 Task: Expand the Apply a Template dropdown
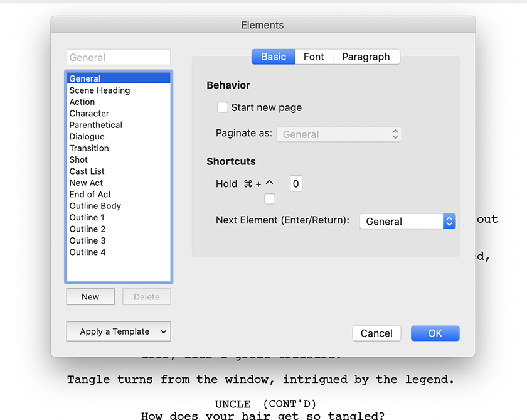click(119, 331)
